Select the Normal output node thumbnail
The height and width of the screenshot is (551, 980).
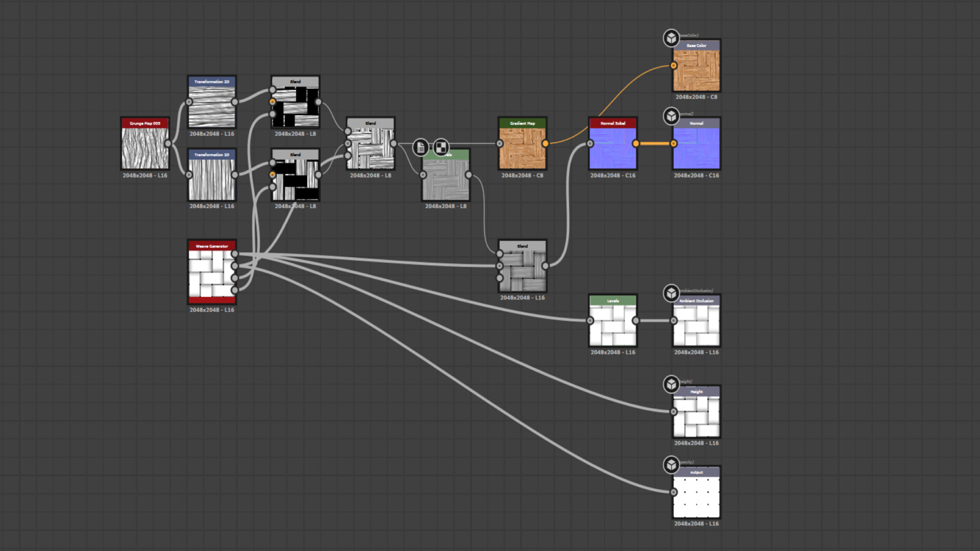tap(696, 148)
